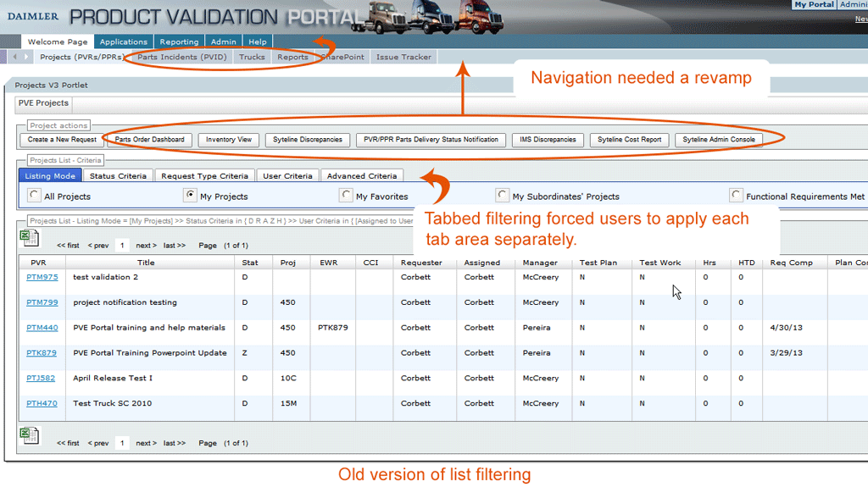Click the bottom Excel export icon
The height and width of the screenshot is (487, 868).
tap(30, 436)
